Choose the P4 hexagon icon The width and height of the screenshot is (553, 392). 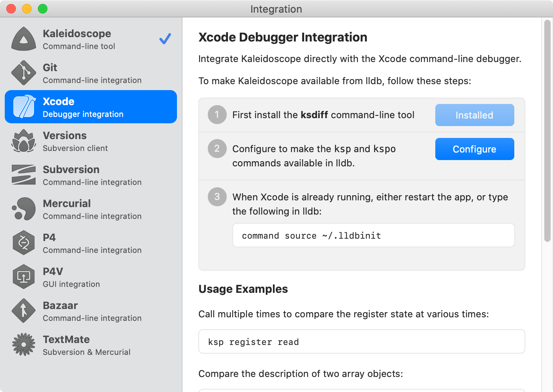click(24, 243)
